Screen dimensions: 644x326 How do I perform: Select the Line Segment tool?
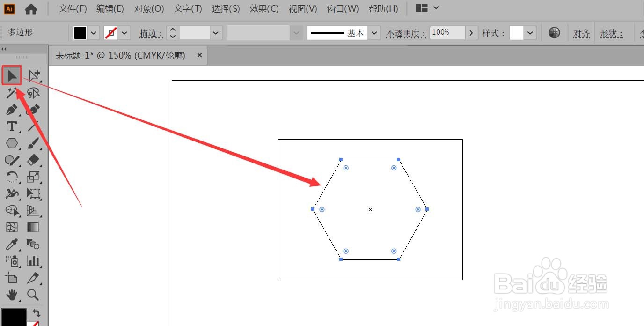[33, 126]
